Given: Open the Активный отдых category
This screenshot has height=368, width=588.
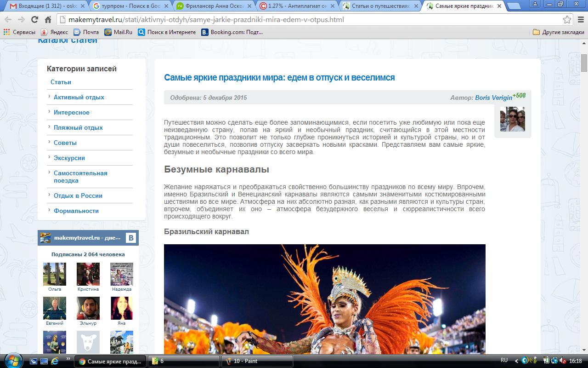Looking at the screenshot, I should (79, 97).
